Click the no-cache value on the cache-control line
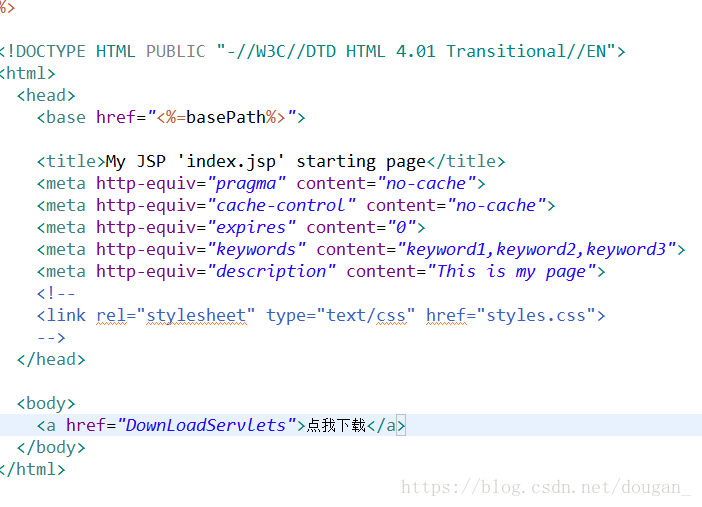Viewport: 702px width, 507px height. pyautogui.click(x=496, y=206)
